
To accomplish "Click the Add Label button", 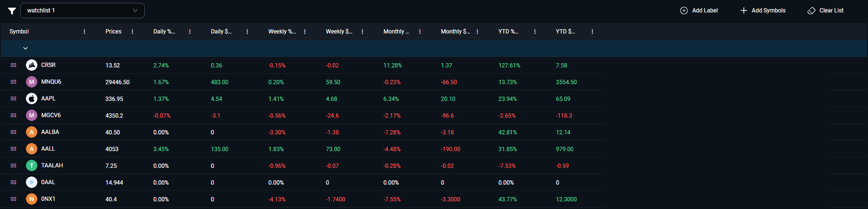I will [699, 11].
